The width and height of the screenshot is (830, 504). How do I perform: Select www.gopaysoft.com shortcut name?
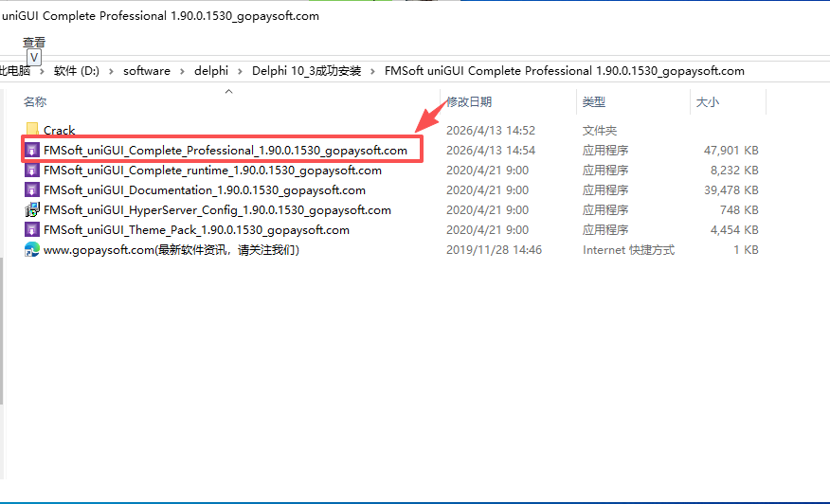pyautogui.click(x=171, y=250)
